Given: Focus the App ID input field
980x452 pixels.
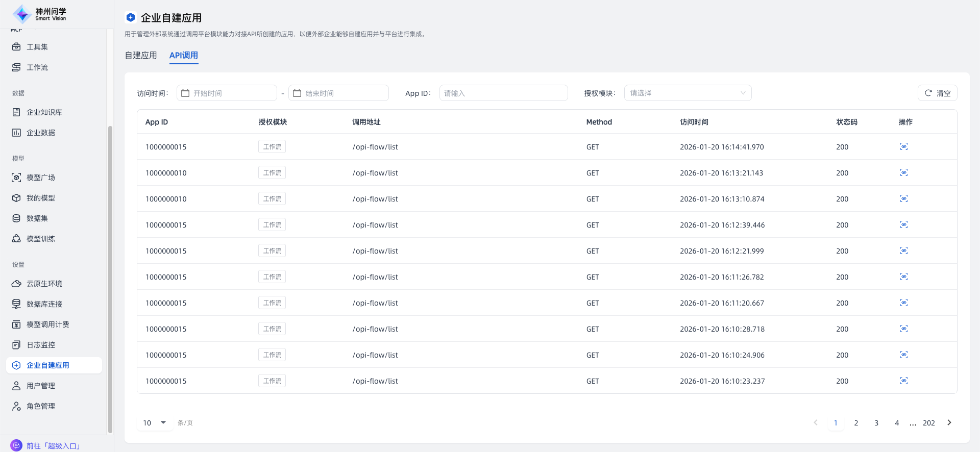Looking at the screenshot, I should pyautogui.click(x=503, y=93).
